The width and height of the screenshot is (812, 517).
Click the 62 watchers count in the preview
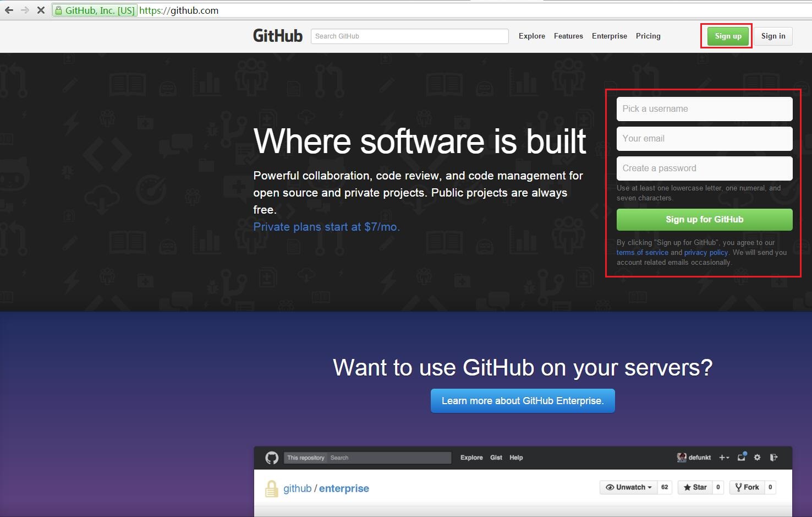coord(665,487)
